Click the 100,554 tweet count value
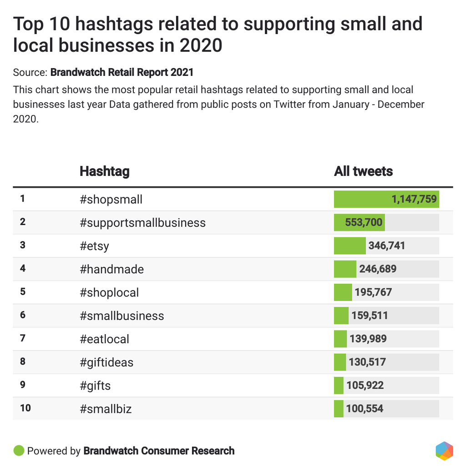466x476 pixels. pyautogui.click(x=365, y=409)
